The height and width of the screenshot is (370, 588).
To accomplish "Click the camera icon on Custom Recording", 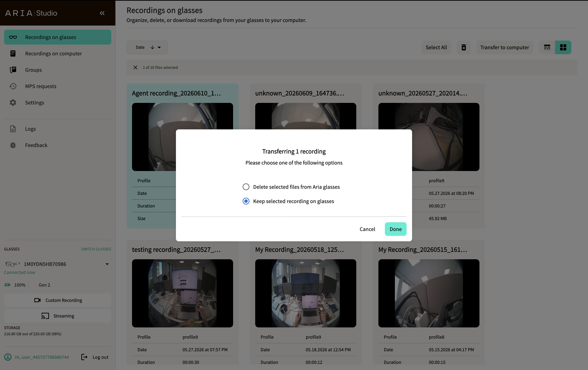I will [x=37, y=300].
